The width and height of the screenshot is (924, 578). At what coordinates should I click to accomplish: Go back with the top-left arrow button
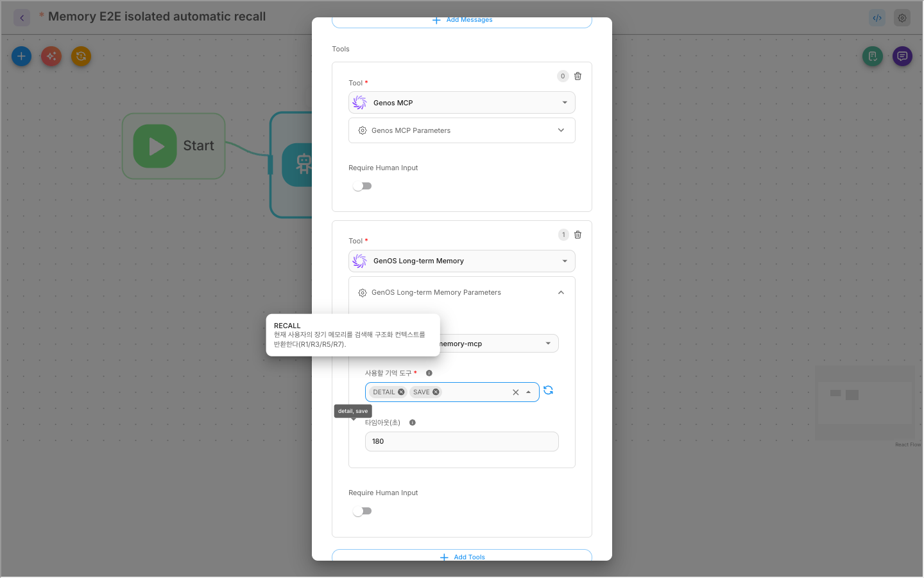(22, 18)
